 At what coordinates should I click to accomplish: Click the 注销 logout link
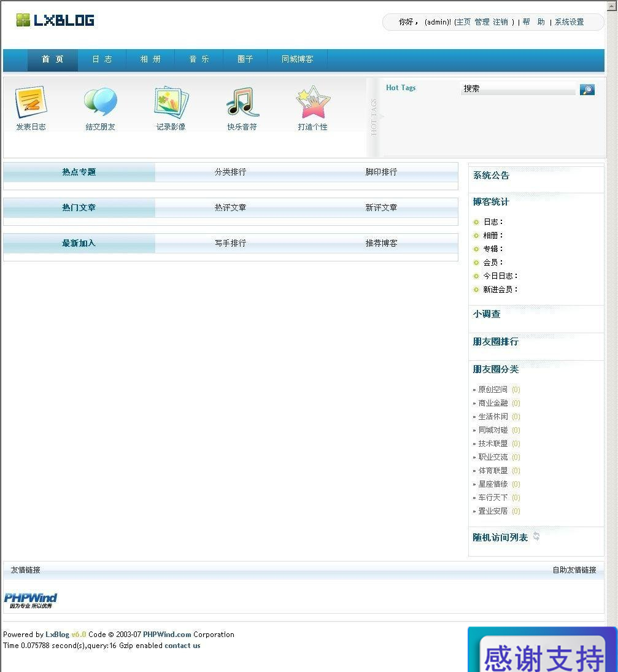click(500, 22)
